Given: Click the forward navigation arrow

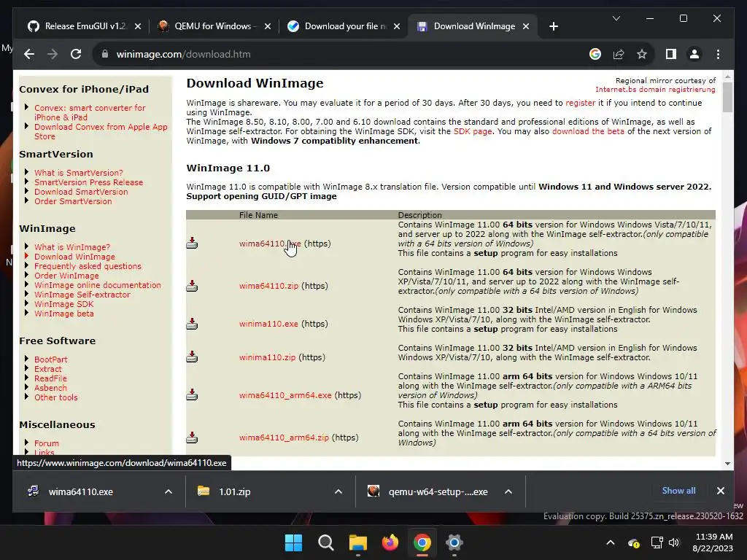Looking at the screenshot, I should tap(53, 54).
